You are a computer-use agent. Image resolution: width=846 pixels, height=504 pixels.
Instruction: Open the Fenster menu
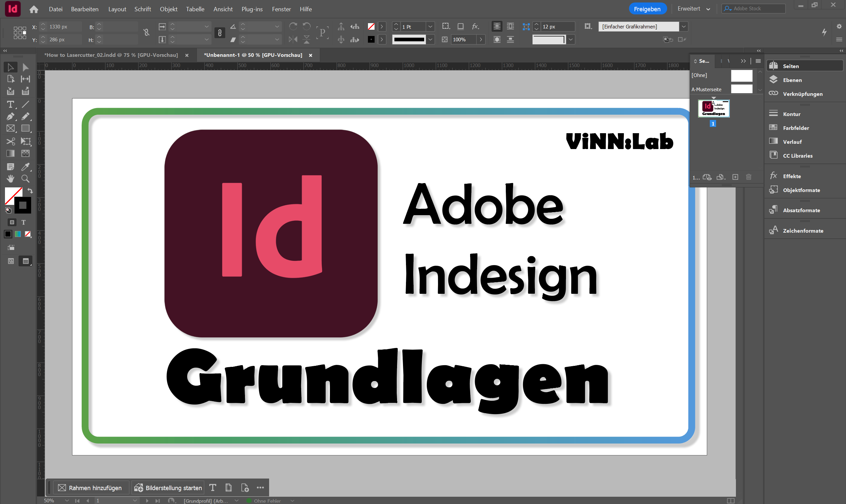(281, 9)
